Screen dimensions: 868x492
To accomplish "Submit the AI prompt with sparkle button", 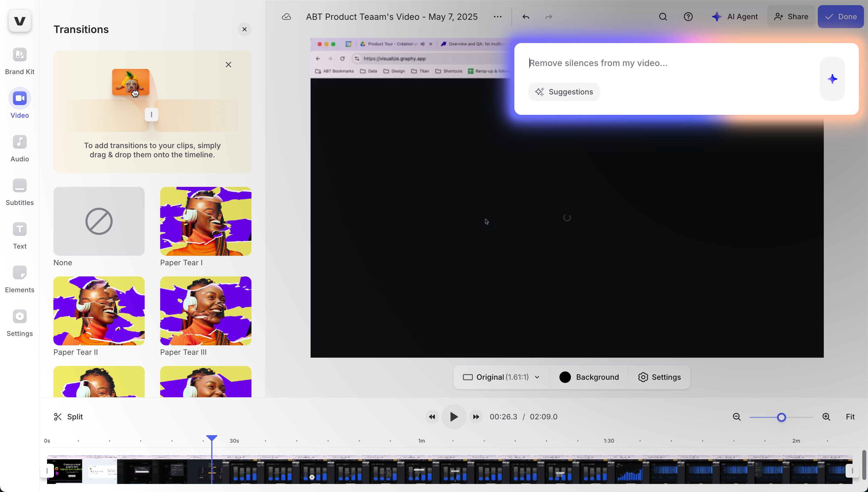I will coord(832,79).
